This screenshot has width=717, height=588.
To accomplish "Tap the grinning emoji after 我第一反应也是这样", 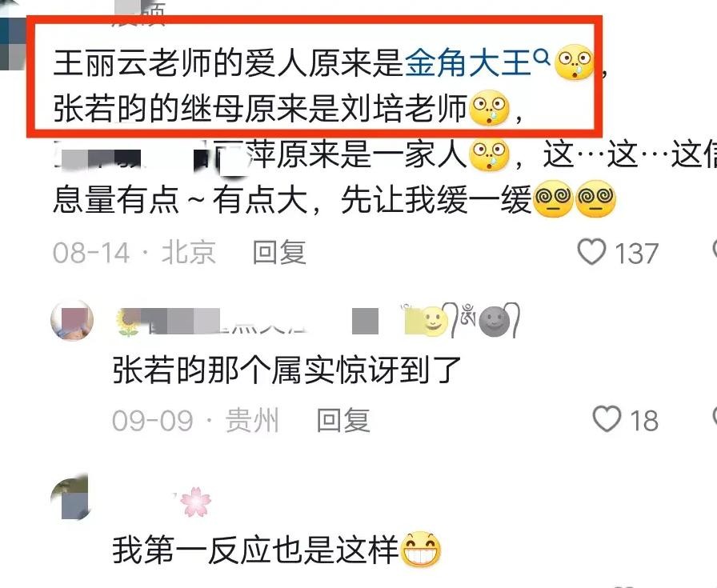I will point(421,549).
